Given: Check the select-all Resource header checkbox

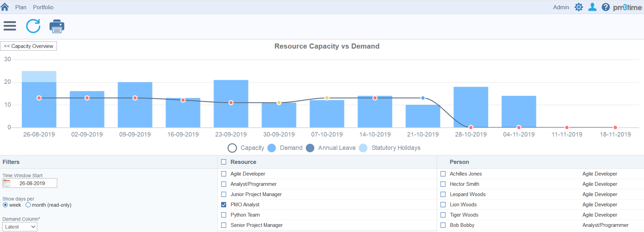Looking at the screenshot, I should 224,162.
